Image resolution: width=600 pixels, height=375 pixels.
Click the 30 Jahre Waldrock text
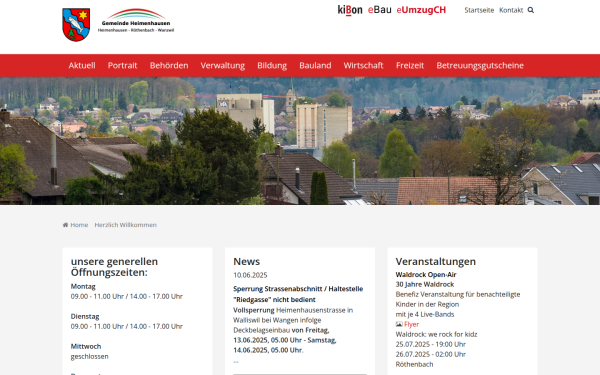coord(425,285)
